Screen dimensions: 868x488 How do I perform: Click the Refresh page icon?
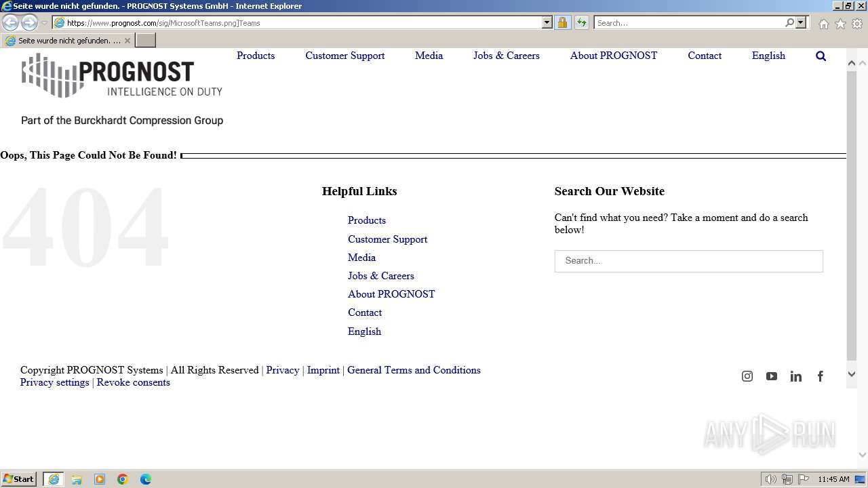pos(582,23)
